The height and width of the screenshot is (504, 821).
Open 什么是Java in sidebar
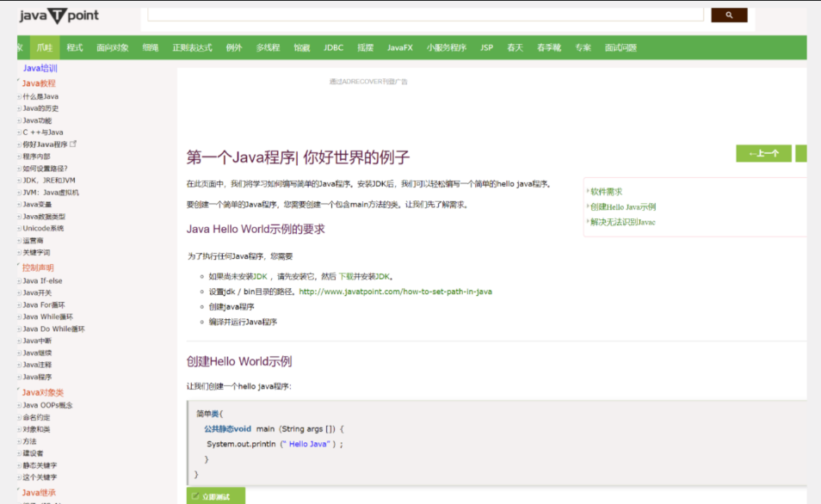[x=40, y=96]
